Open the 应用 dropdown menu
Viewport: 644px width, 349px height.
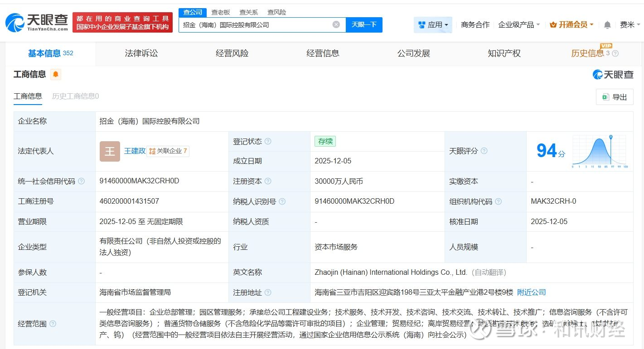tap(433, 25)
